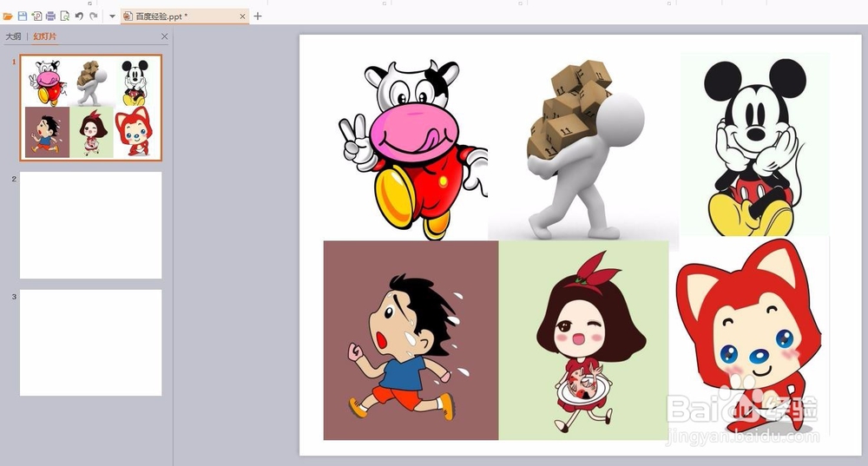Select the Mickey Mouse picture on slide

(754, 144)
